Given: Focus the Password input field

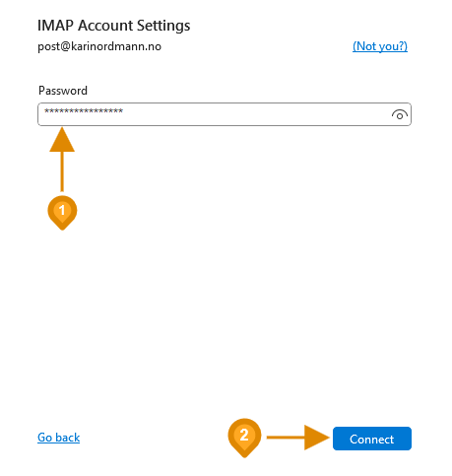Looking at the screenshot, I should pos(225,114).
